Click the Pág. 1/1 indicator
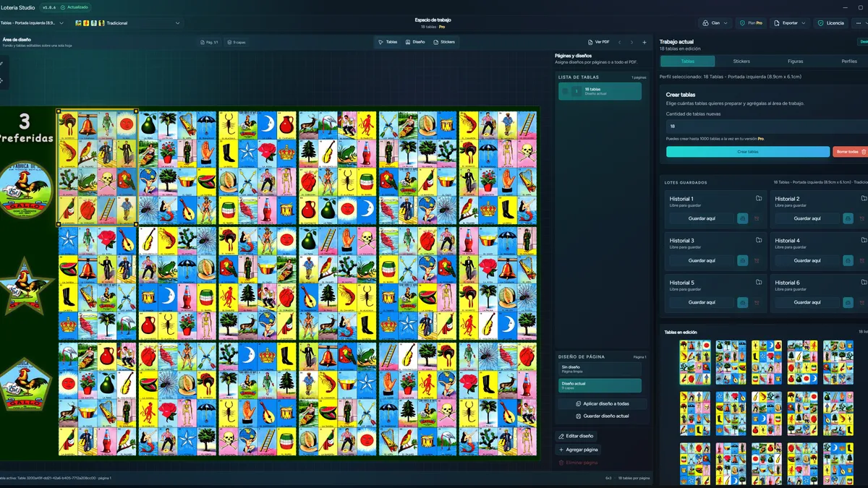Screen dimensions: 868x488 [210, 42]
